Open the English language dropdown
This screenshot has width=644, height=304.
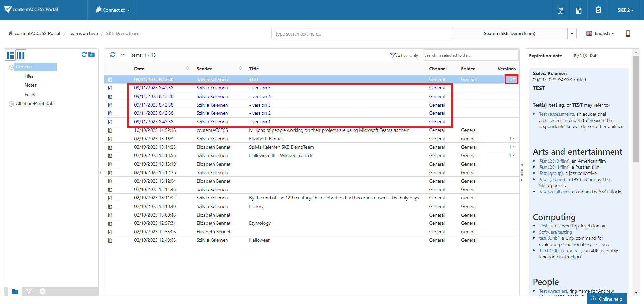[600, 33]
